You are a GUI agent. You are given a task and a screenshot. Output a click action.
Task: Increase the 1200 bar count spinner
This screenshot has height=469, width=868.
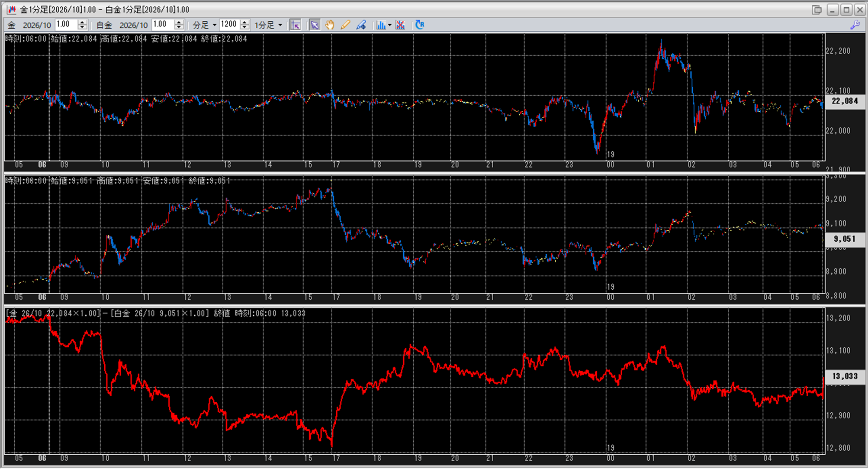click(244, 22)
